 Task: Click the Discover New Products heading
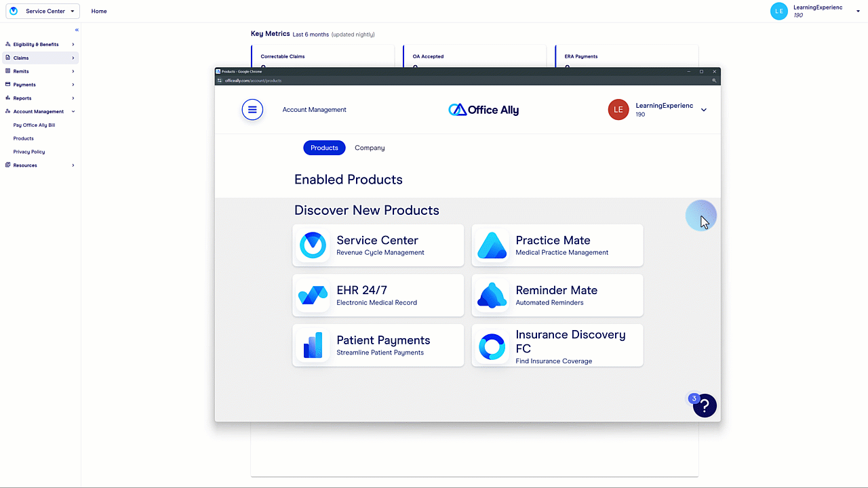pyautogui.click(x=367, y=210)
